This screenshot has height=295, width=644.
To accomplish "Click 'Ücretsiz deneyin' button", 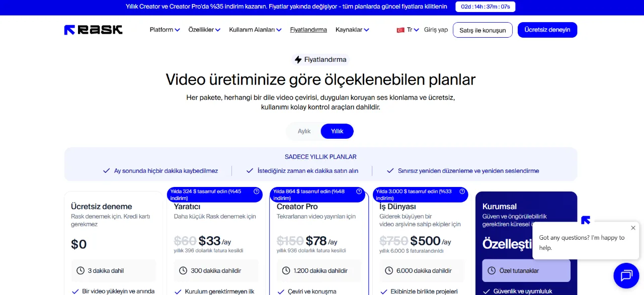I will point(547,30).
